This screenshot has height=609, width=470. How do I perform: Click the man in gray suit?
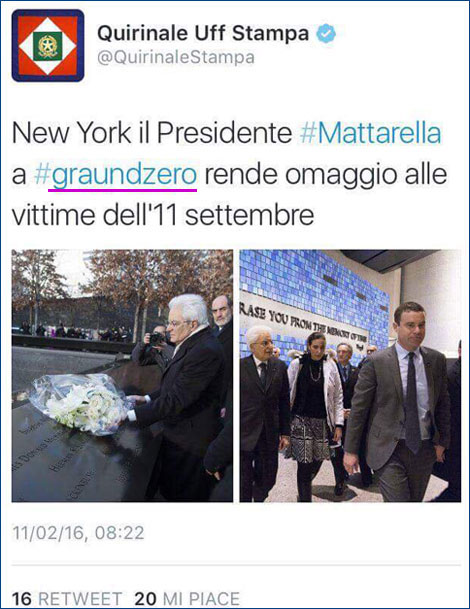click(400, 402)
